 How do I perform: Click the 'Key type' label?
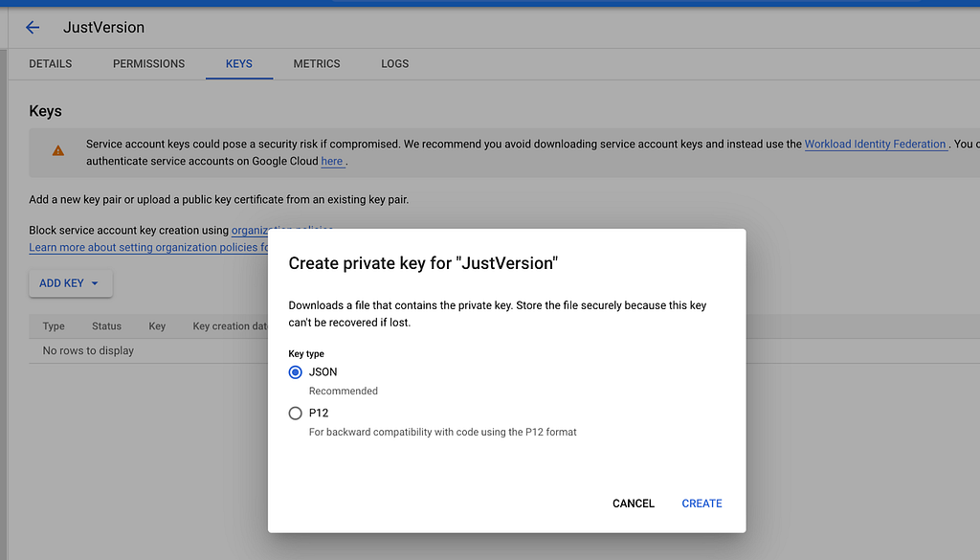[x=306, y=354]
